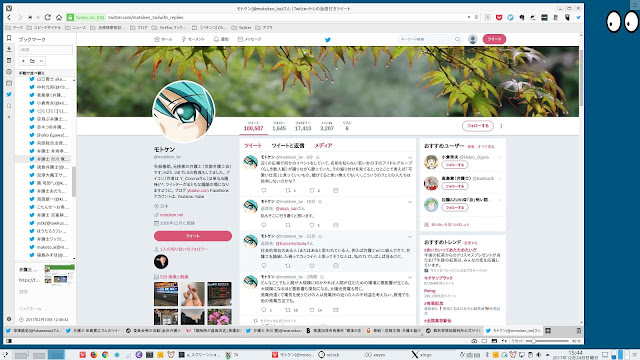Reload the current page
Viewport: 640px width, 360px height.
(47, 17)
